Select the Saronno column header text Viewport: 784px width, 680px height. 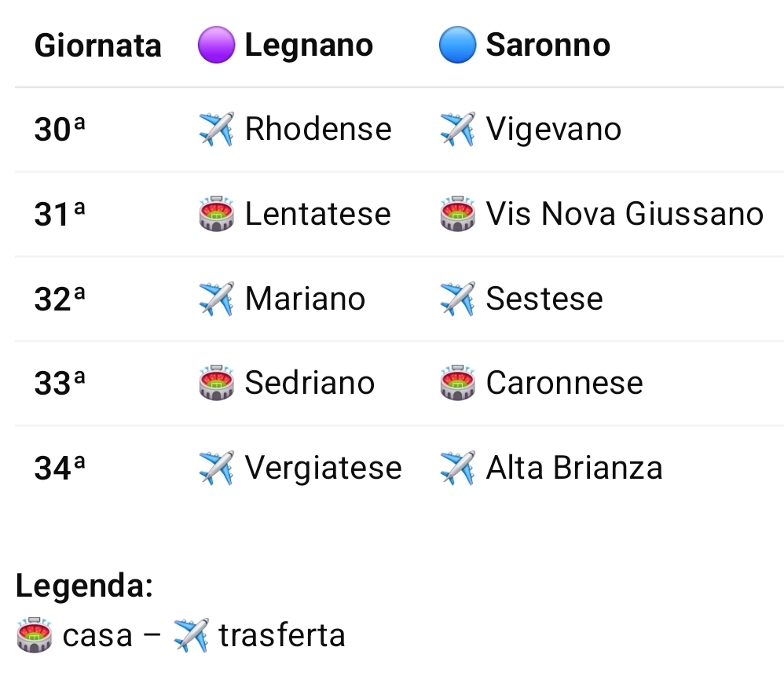click(x=548, y=45)
